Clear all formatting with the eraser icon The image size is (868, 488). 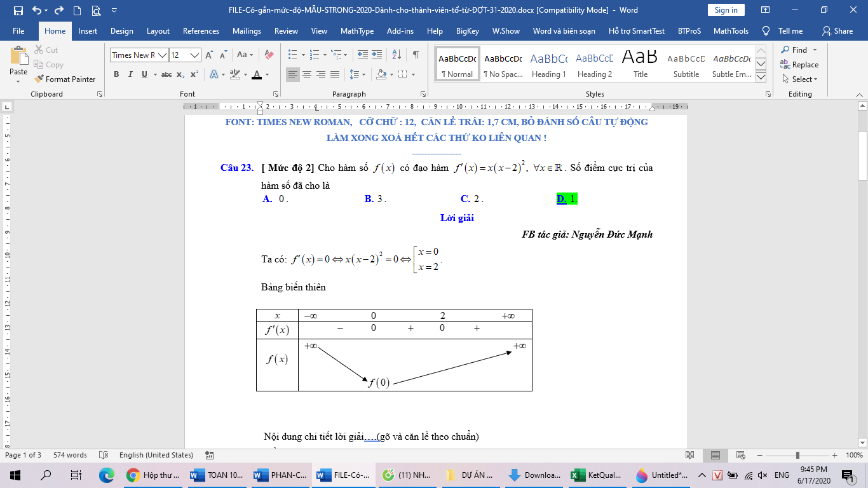(269, 55)
